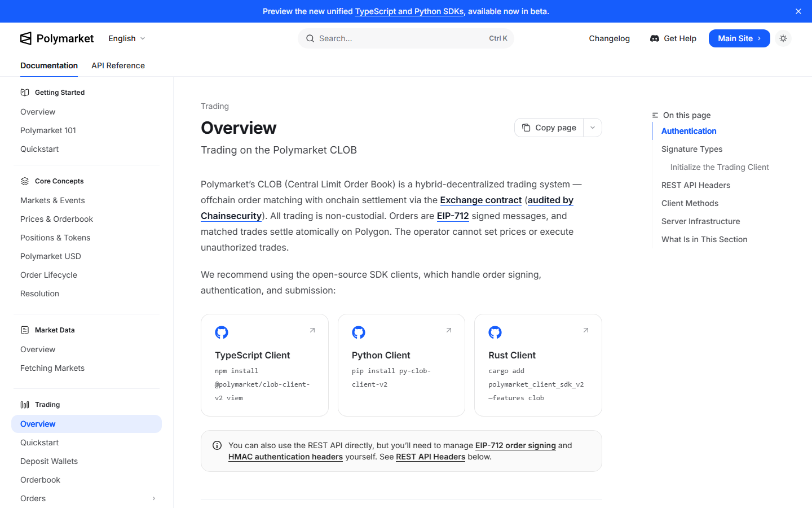Follow the audited by Chainsecurity link
The image size is (812, 508).
coord(550,200)
